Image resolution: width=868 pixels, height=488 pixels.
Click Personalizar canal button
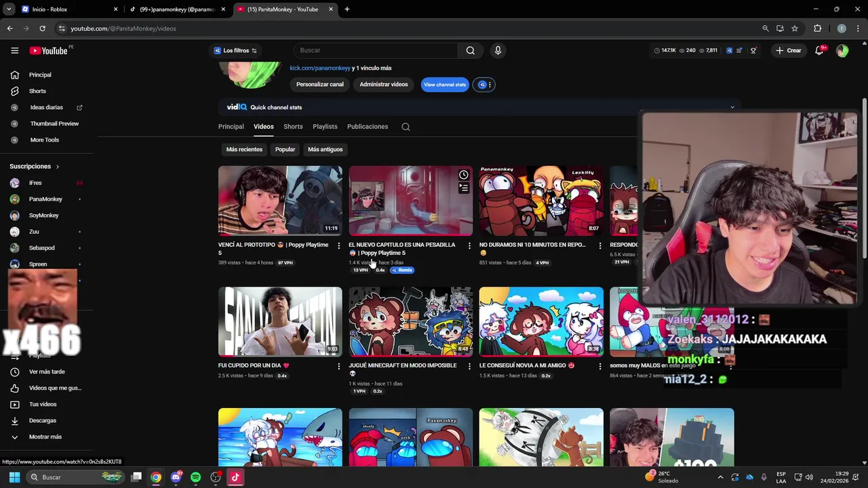click(x=319, y=85)
